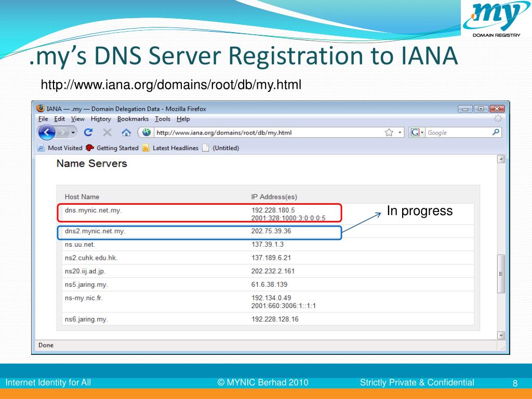Screen dimensions: 532x399
Task: Open the View menu
Action: click(x=78, y=119)
